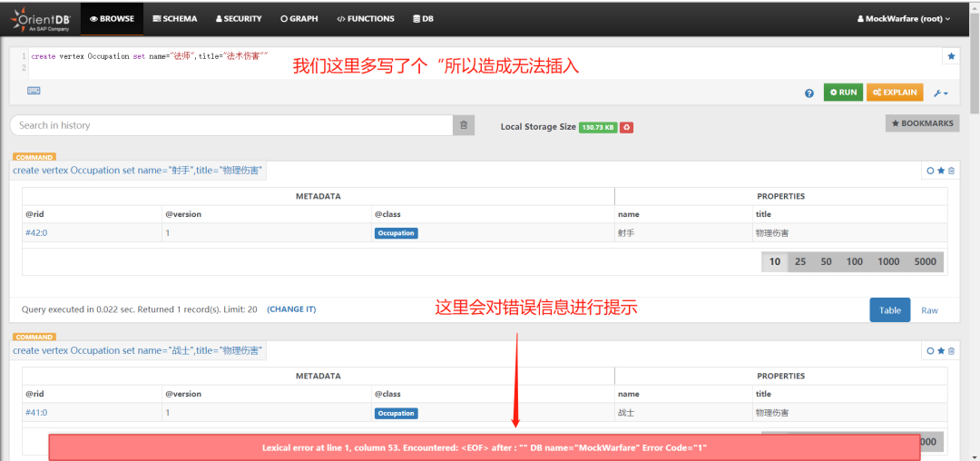
Task: Click the EXPLAIN button
Action: (895, 93)
